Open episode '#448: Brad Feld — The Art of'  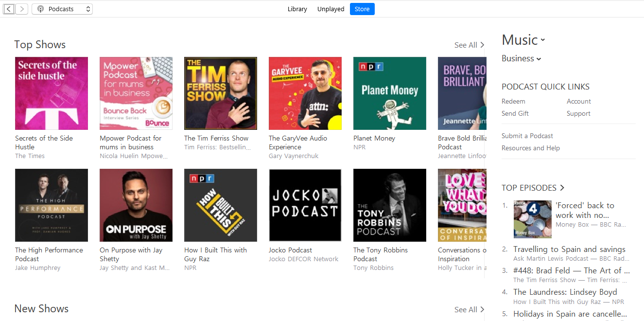pos(572,270)
